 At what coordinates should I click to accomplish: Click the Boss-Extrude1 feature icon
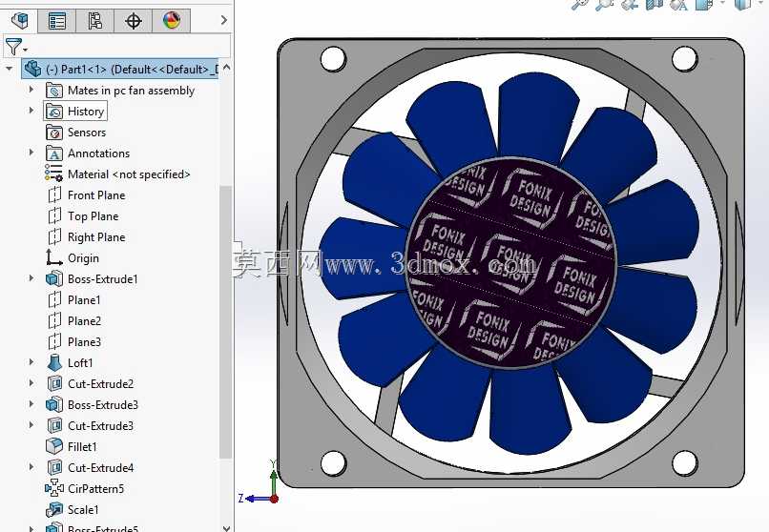[x=54, y=279]
